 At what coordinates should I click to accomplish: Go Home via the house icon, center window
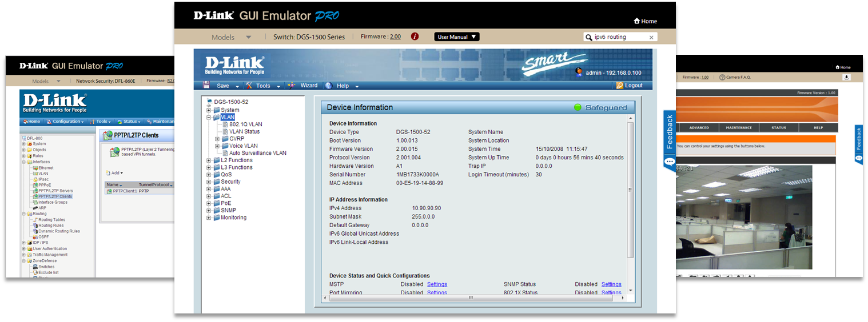click(x=637, y=21)
